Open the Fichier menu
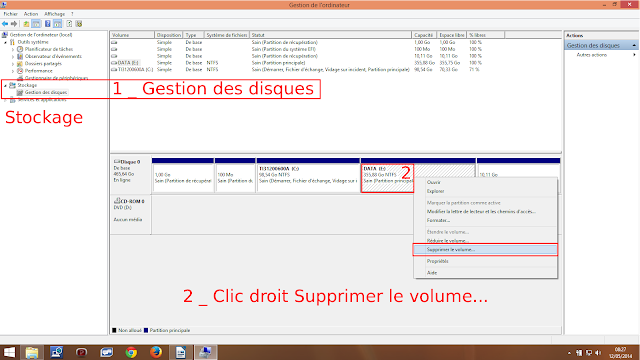Image resolution: width=640 pixels, height=360 pixels. pyautogui.click(x=11, y=14)
